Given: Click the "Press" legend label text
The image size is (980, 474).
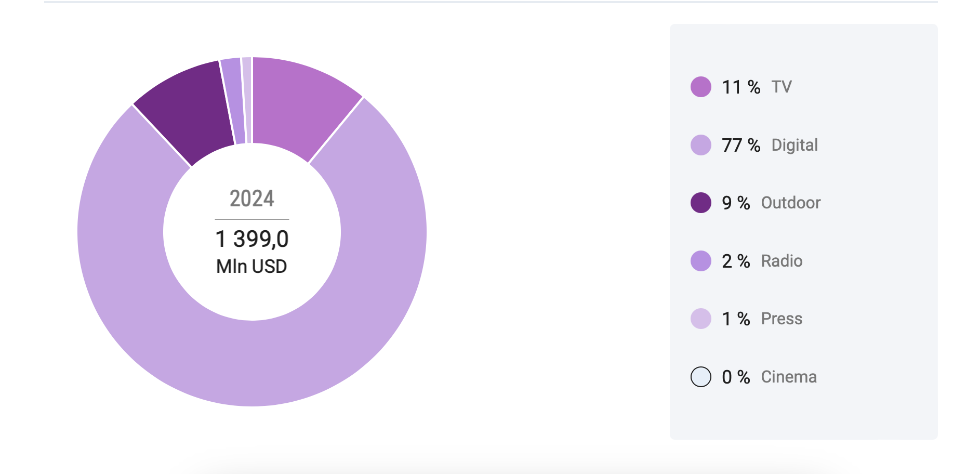Looking at the screenshot, I should tap(782, 319).
